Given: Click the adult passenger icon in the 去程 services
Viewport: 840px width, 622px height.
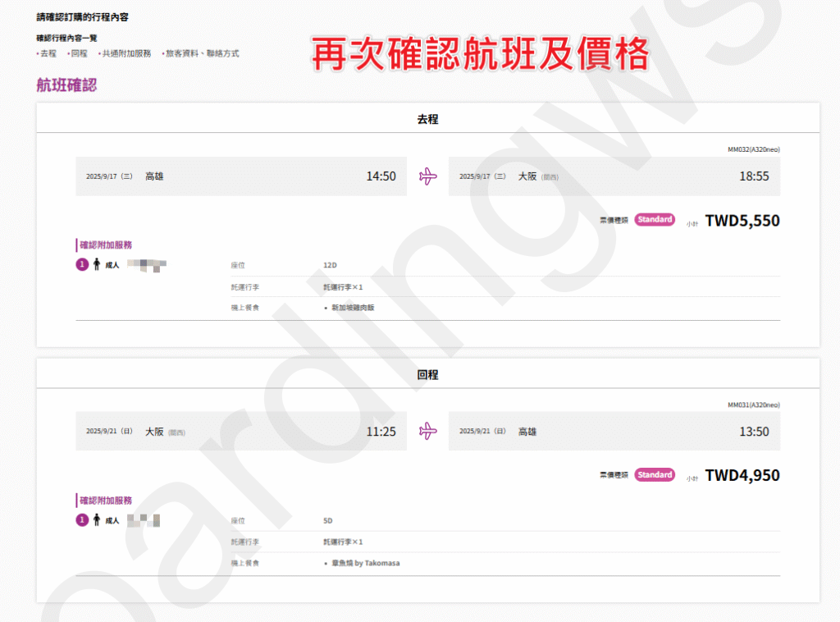Looking at the screenshot, I should pos(97,264).
